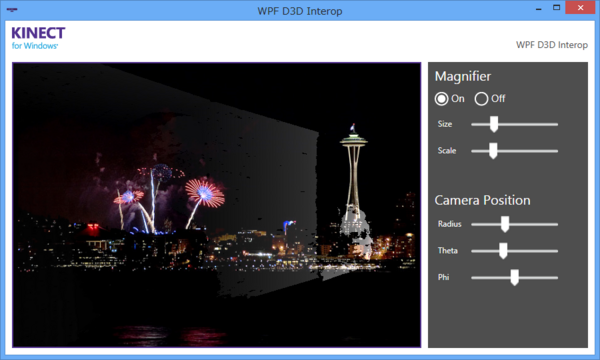Click the Kinect for Windows logo

tap(38, 38)
